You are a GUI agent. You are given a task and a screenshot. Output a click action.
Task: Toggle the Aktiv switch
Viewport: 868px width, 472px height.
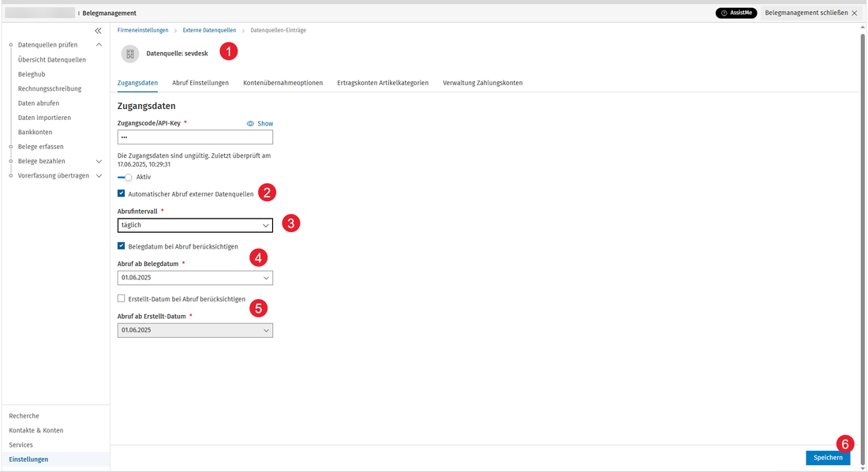coord(125,178)
